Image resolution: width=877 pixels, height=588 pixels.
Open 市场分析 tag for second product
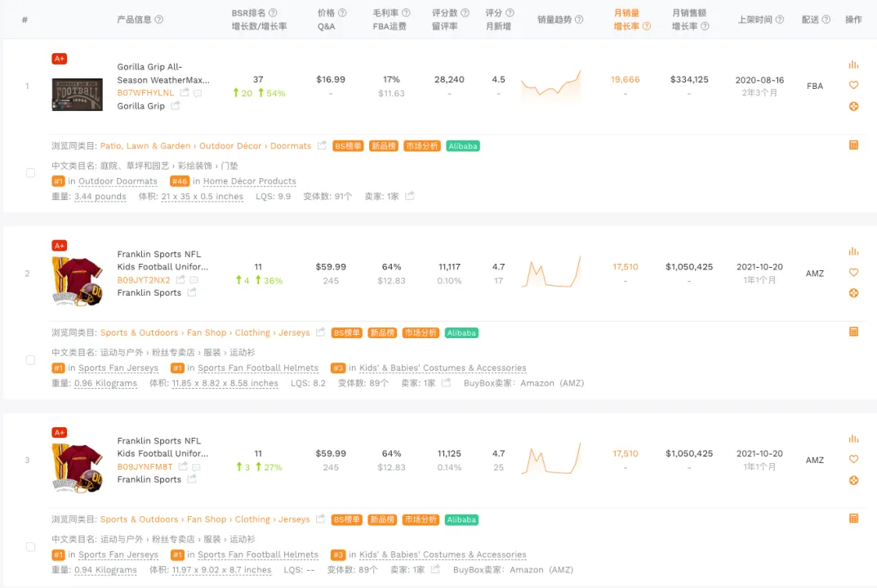[x=421, y=333]
